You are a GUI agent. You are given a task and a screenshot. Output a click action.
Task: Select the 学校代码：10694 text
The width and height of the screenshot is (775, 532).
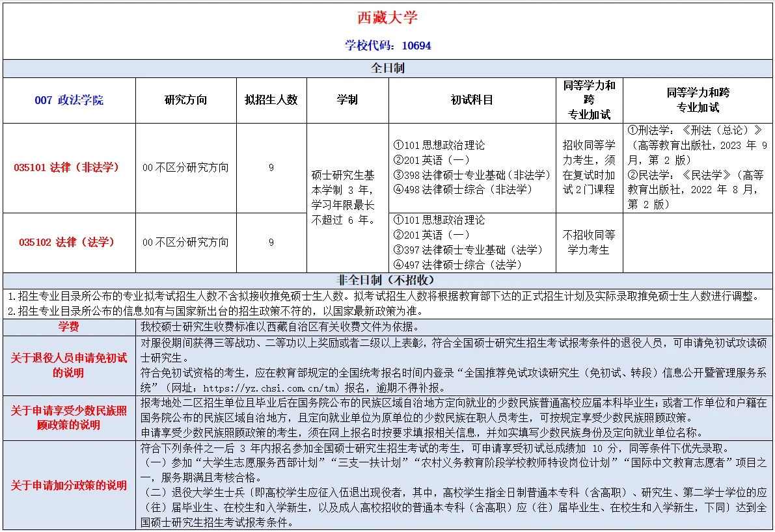coord(388,46)
